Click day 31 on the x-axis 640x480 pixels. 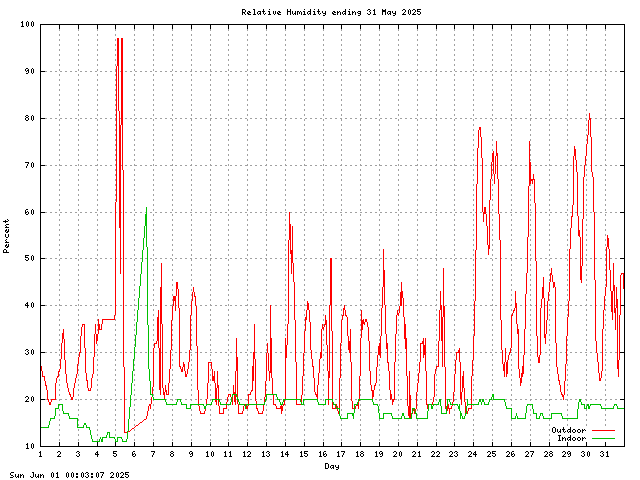[605, 454]
